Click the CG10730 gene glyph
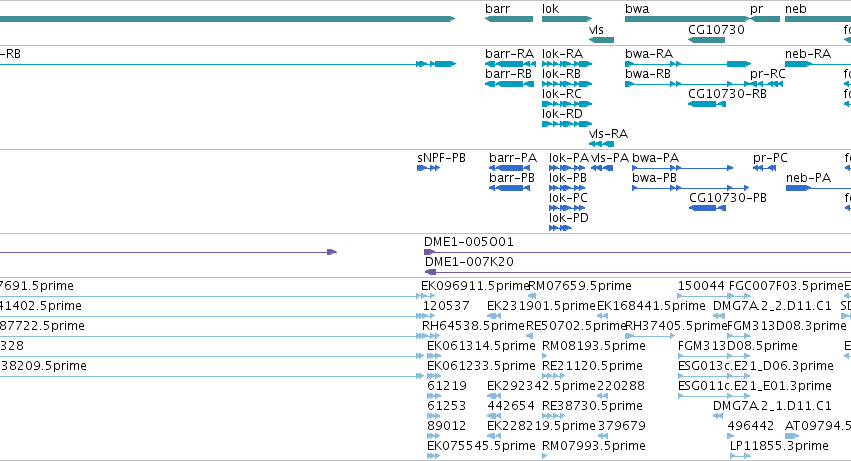The width and height of the screenshot is (851, 461). click(706, 40)
